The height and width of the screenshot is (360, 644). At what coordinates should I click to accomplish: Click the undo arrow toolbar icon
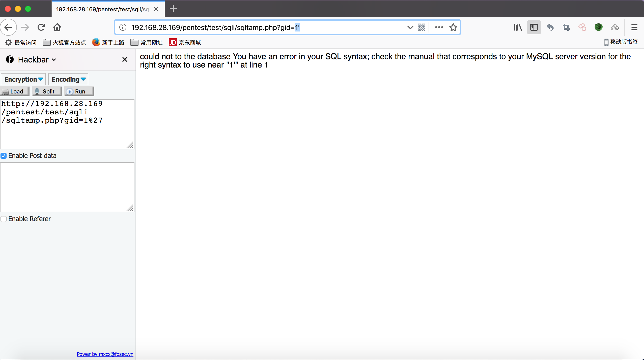click(550, 27)
